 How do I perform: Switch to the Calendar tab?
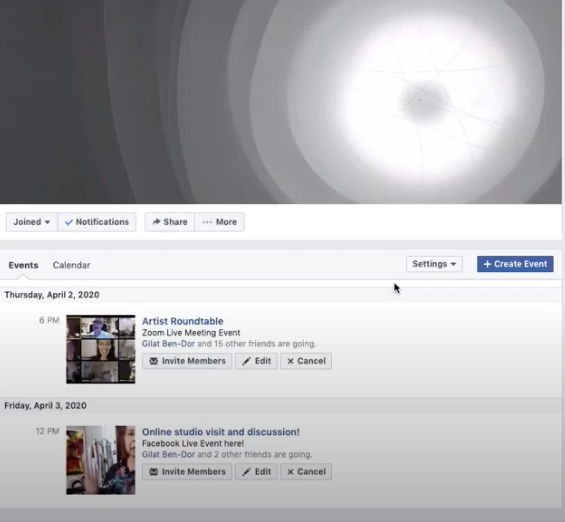point(71,265)
